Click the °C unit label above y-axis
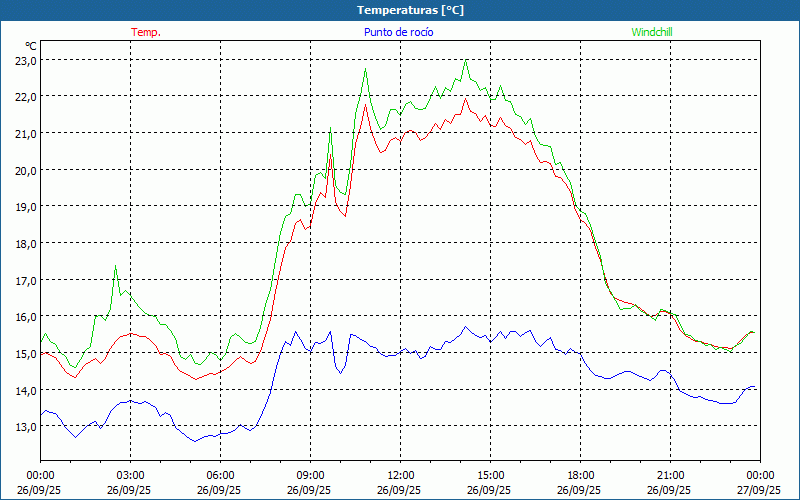Image resolution: width=800 pixels, height=500 pixels. [x=31, y=46]
